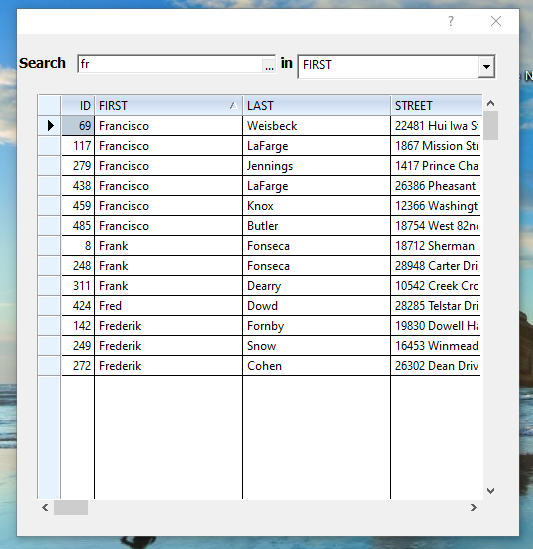Open the help question mark button

tap(451, 21)
